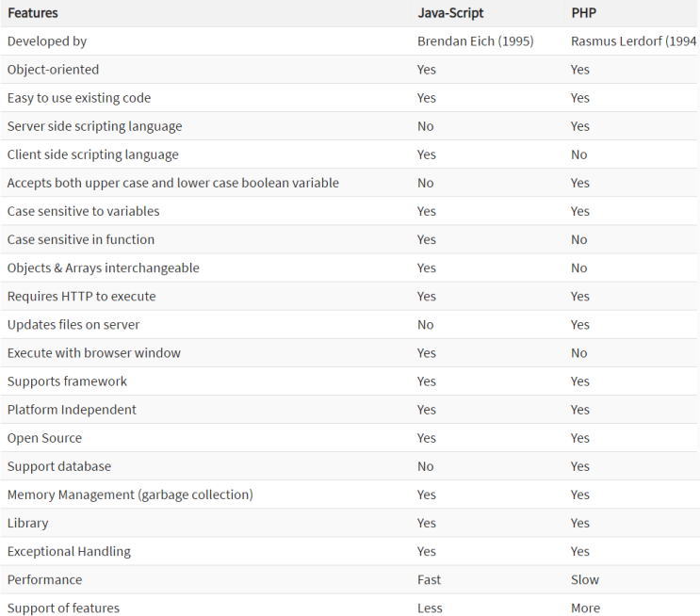Click Memory Management (garbage collection) label
The height and width of the screenshot is (616, 700).
click(130, 494)
